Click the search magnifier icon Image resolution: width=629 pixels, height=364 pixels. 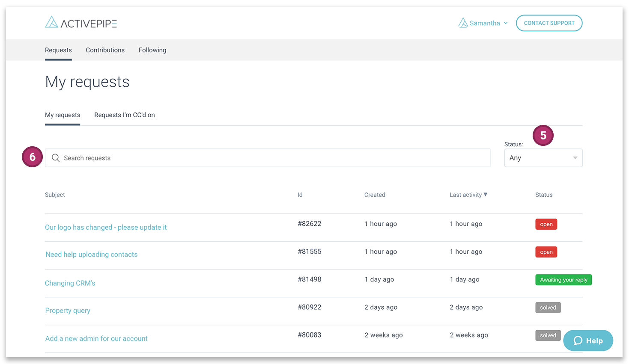pos(55,158)
